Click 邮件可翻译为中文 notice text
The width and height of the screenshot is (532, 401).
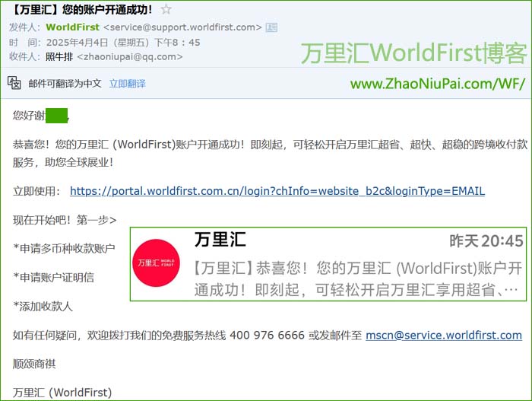point(65,83)
